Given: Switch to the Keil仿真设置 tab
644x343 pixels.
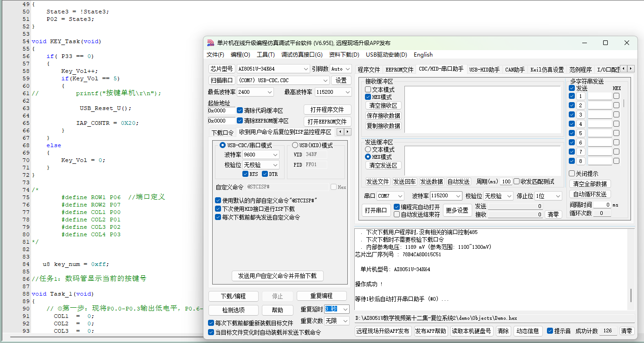Looking at the screenshot, I should tap(547, 70).
